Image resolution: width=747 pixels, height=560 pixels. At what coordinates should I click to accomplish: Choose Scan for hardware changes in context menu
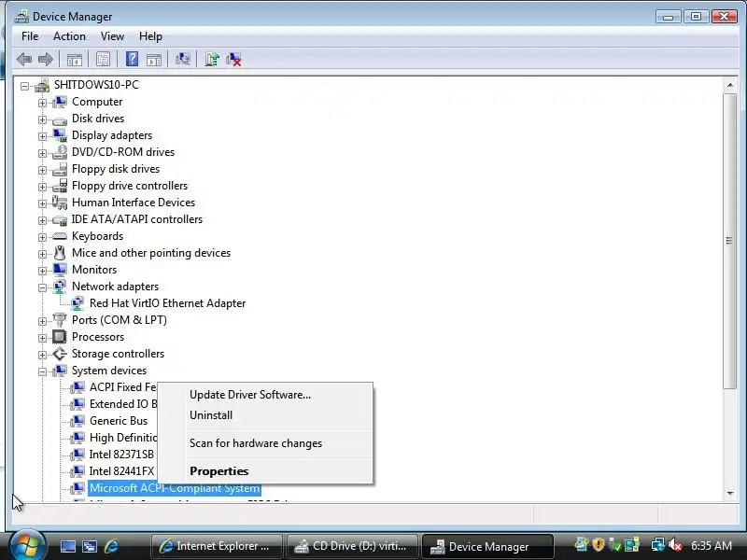[265, 443]
